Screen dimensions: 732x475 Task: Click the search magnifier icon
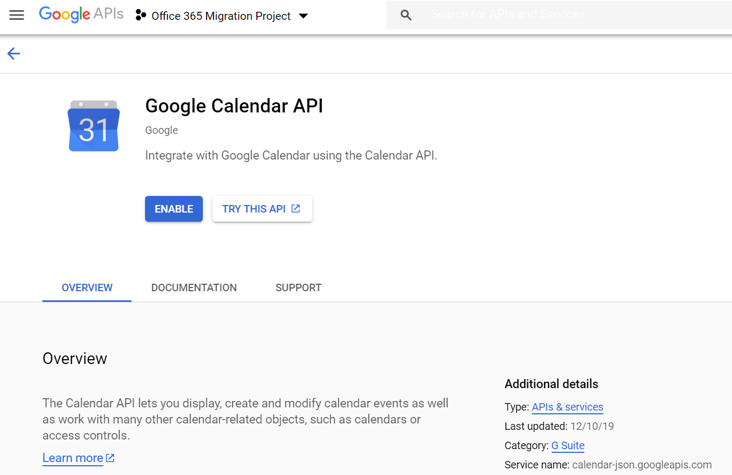(x=406, y=15)
